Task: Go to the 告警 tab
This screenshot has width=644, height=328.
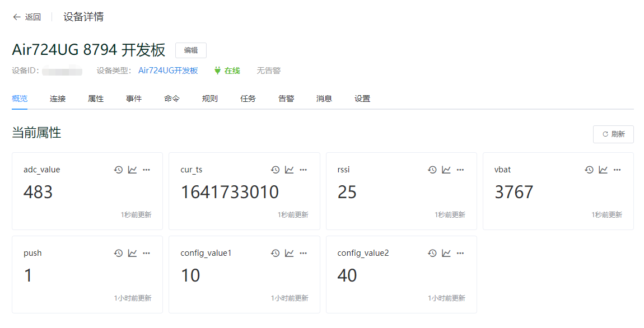Action: point(286,99)
